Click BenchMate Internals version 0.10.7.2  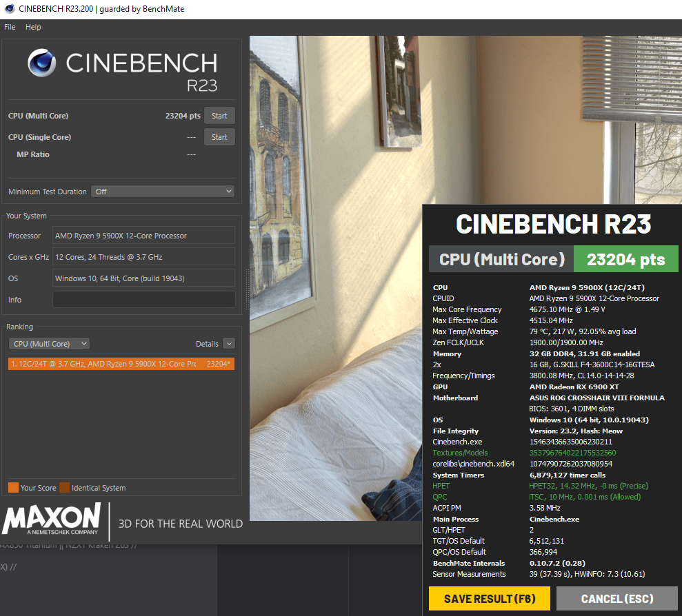[557, 564]
